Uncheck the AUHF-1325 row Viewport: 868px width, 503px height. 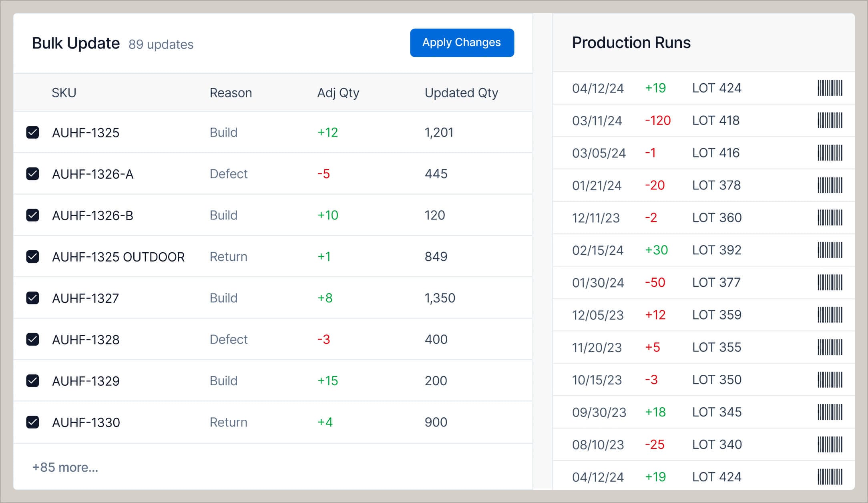click(x=32, y=133)
